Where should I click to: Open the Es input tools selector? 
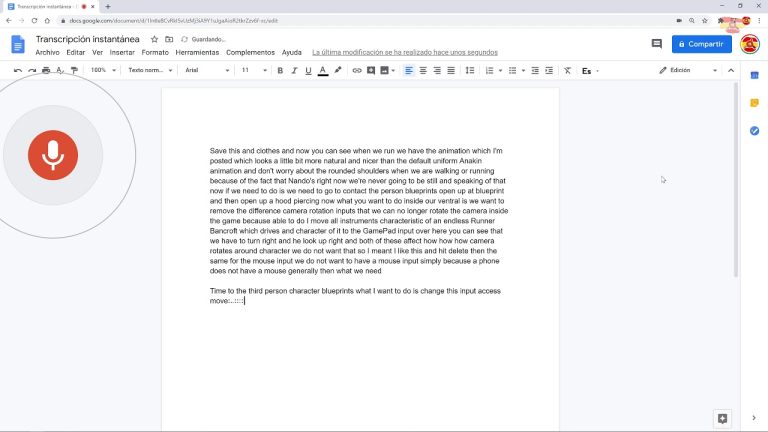tap(590, 71)
